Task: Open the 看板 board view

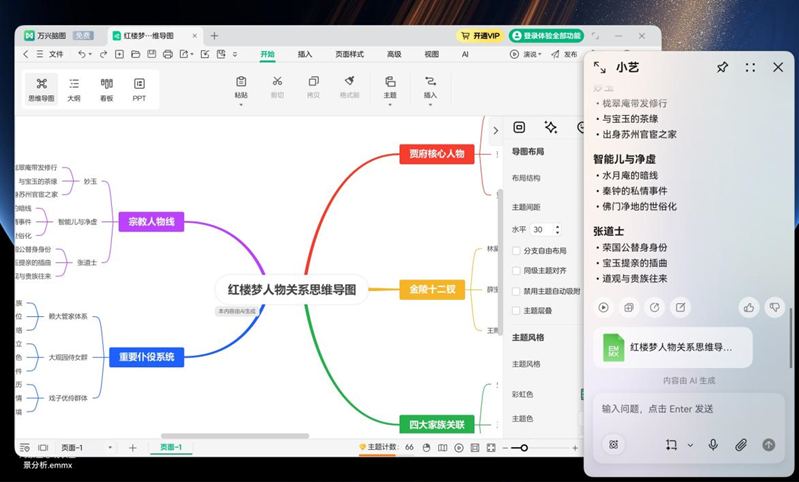Action: (x=106, y=88)
